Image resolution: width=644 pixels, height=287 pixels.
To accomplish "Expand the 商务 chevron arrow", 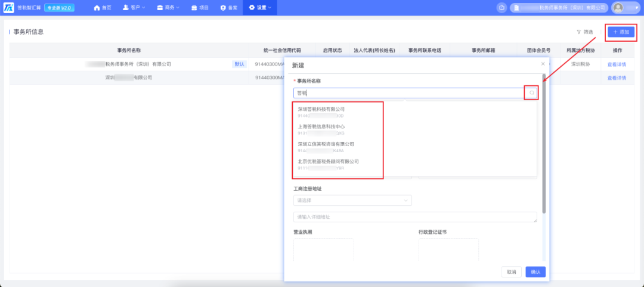I will (x=178, y=8).
